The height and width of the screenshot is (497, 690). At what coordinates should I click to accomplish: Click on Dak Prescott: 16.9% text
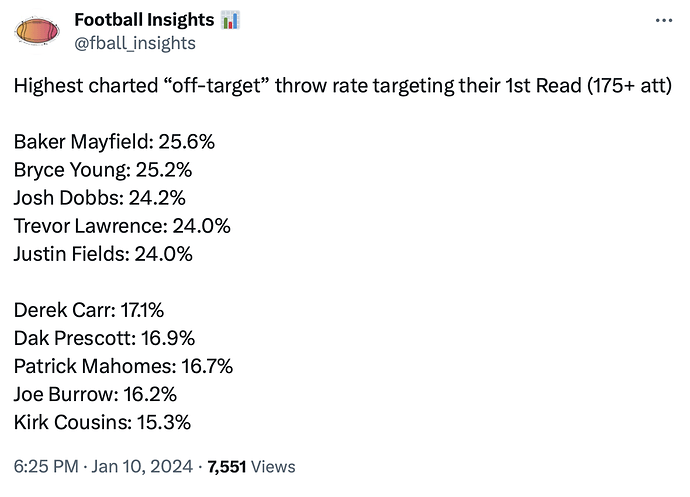coord(104,338)
